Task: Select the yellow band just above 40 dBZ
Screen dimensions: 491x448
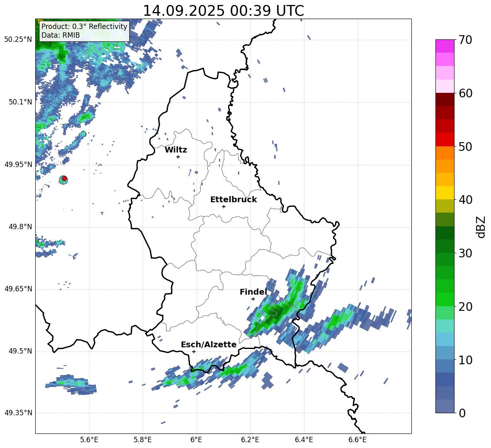Action: point(445,193)
